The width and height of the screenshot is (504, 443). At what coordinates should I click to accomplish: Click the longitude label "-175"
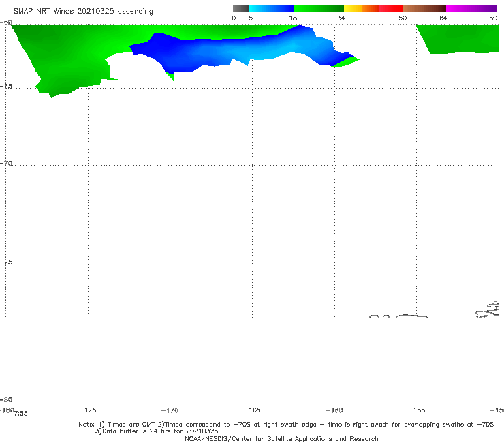coord(88,410)
